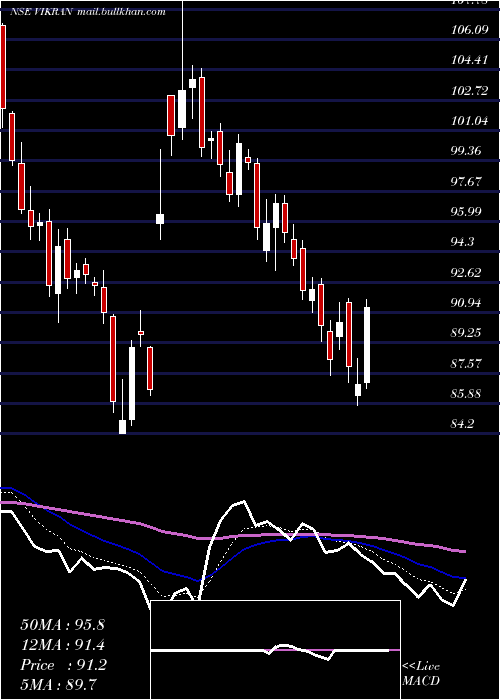Click the last tall white candlestick
Image resolution: width=500 pixels, height=700 pixels.
pyautogui.click(x=367, y=345)
